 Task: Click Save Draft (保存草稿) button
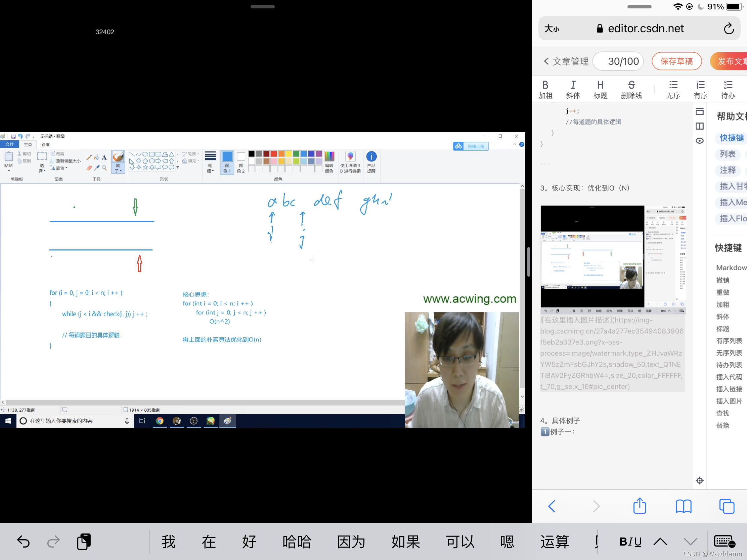676,61
